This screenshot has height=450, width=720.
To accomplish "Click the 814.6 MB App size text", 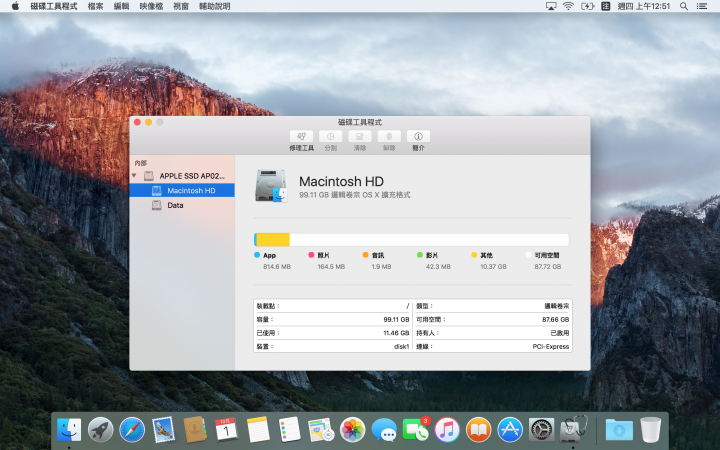I will pos(277,266).
